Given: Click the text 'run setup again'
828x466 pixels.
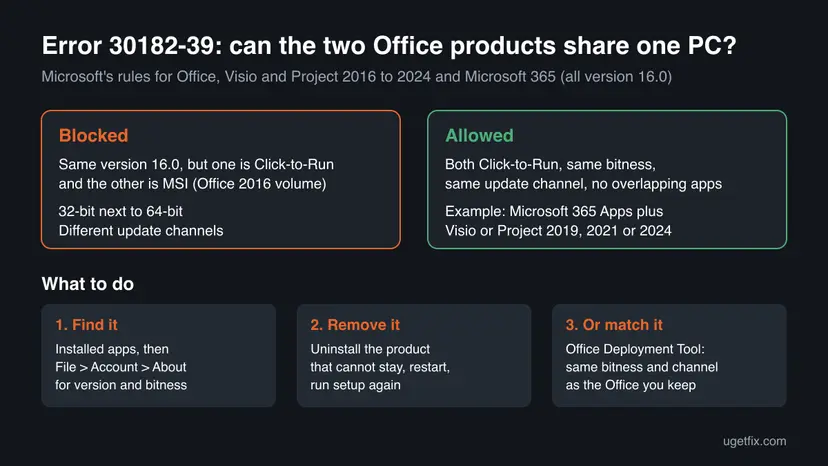Looking at the screenshot, I should 355,385.
